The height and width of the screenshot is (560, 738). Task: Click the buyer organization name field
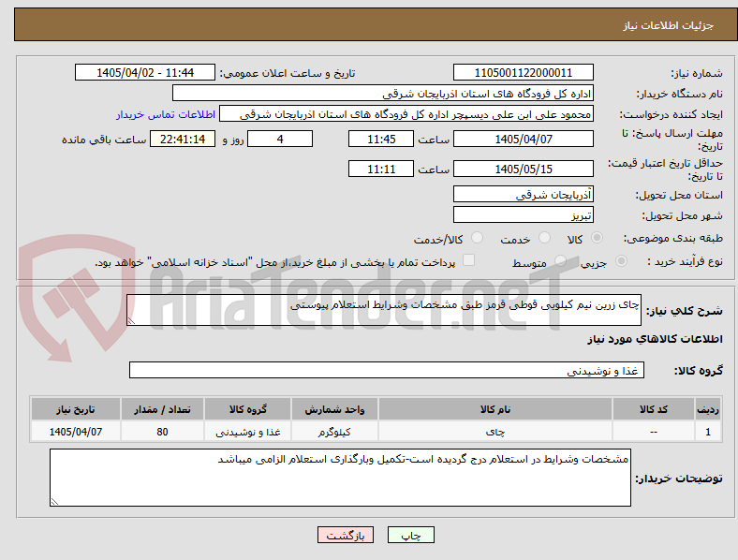[383, 93]
